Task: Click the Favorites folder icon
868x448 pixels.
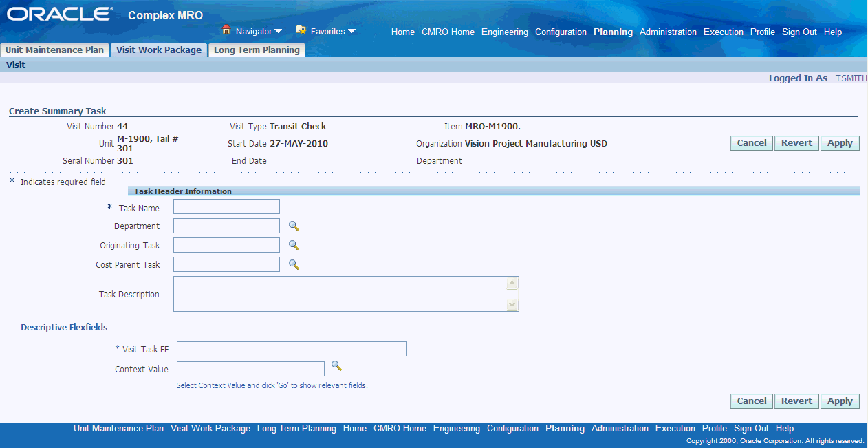Action: pyautogui.click(x=301, y=30)
